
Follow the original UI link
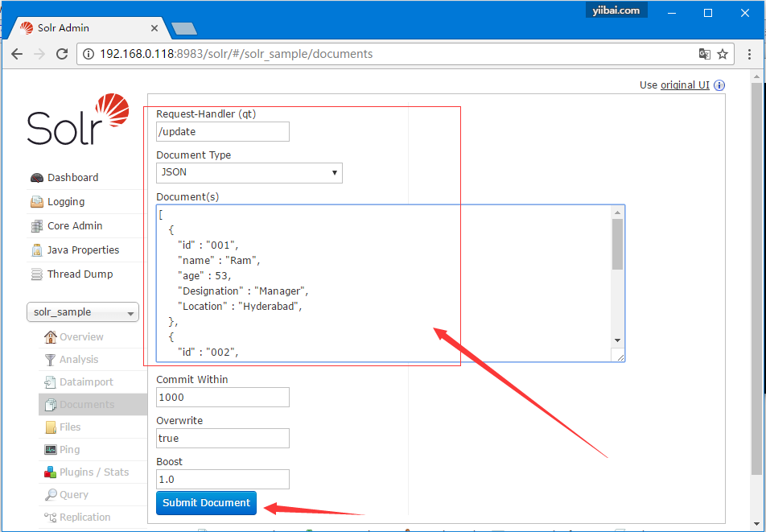coord(685,85)
